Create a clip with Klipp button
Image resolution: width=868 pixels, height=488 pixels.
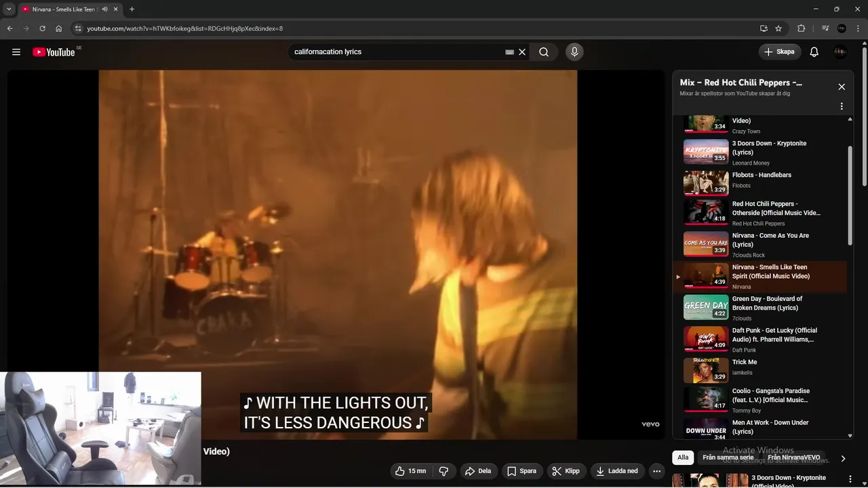tap(566, 471)
